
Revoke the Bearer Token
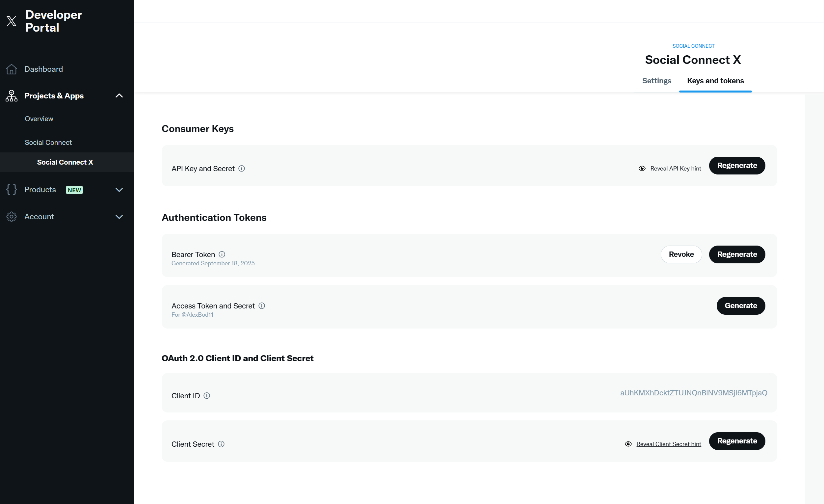tap(681, 254)
